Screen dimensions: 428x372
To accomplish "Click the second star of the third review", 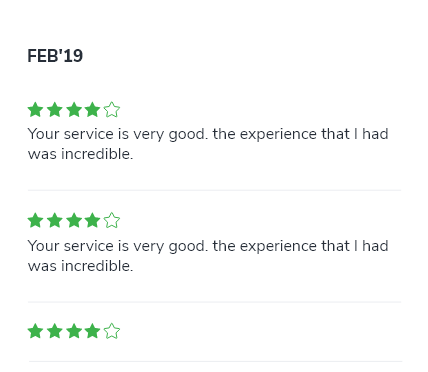I will 55,331.
